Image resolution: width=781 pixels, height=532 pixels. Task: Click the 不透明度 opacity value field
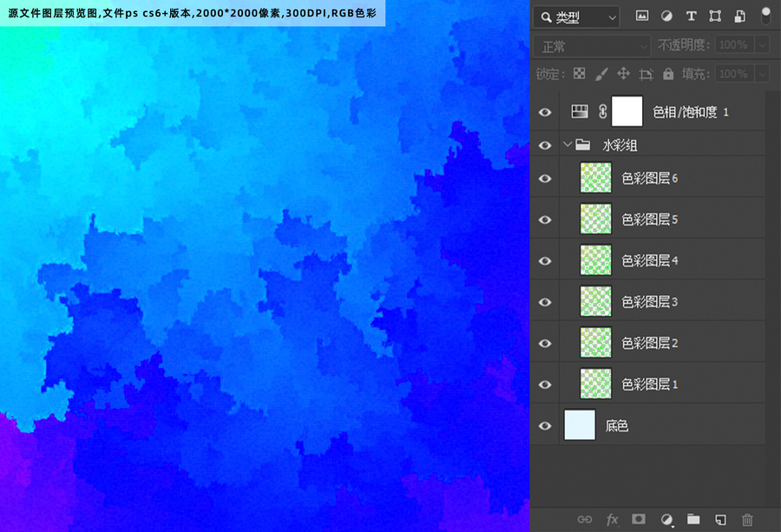734,45
